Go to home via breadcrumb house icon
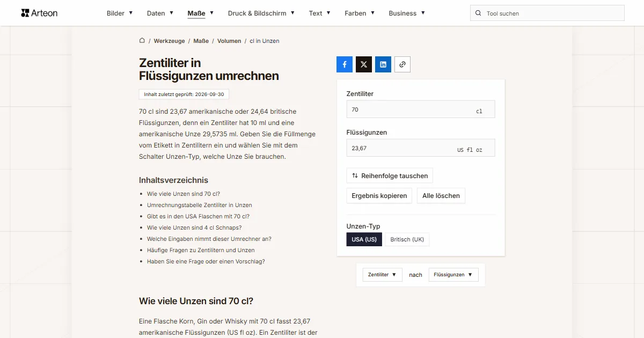644x338 pixels. point(142,41)
